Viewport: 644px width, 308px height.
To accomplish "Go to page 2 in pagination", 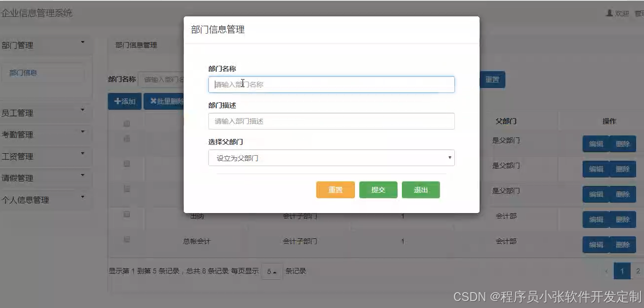I will 639,271.
